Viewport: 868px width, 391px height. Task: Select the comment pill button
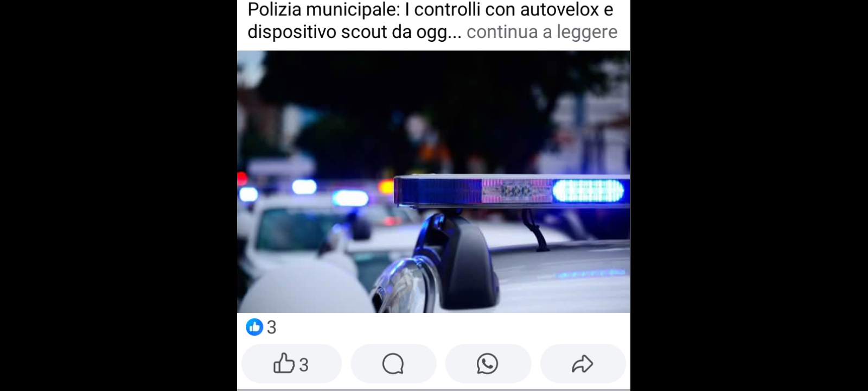point(393,364)
